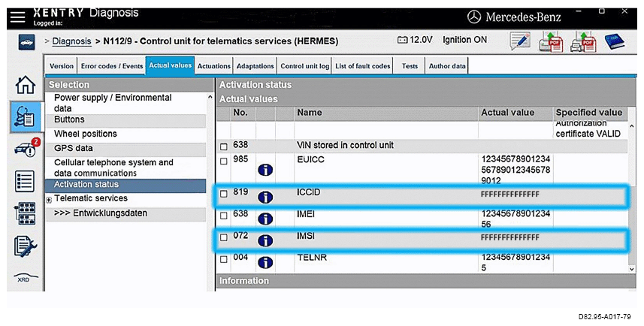
Task: Switch to Error codes / Events tab
Action: [x=112, y=66]
